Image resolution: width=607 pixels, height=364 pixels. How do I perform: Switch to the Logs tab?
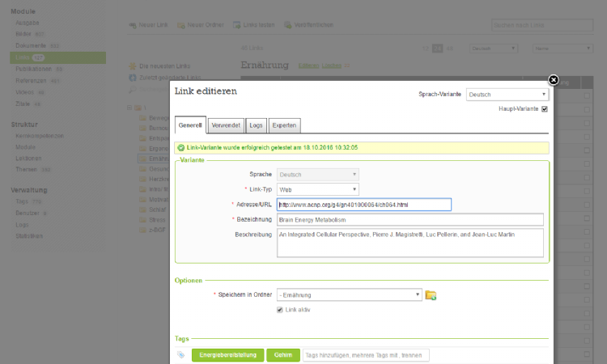pyautogui.click(x=256, y=125)
